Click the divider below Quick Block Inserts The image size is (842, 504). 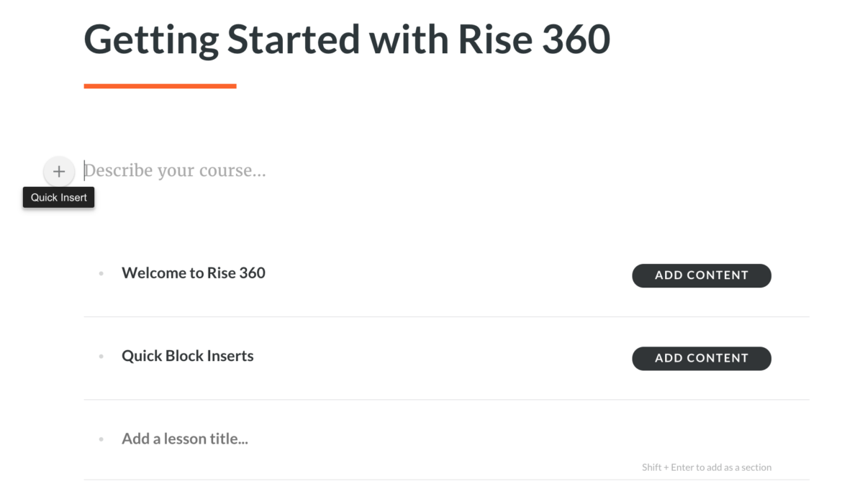446,400
